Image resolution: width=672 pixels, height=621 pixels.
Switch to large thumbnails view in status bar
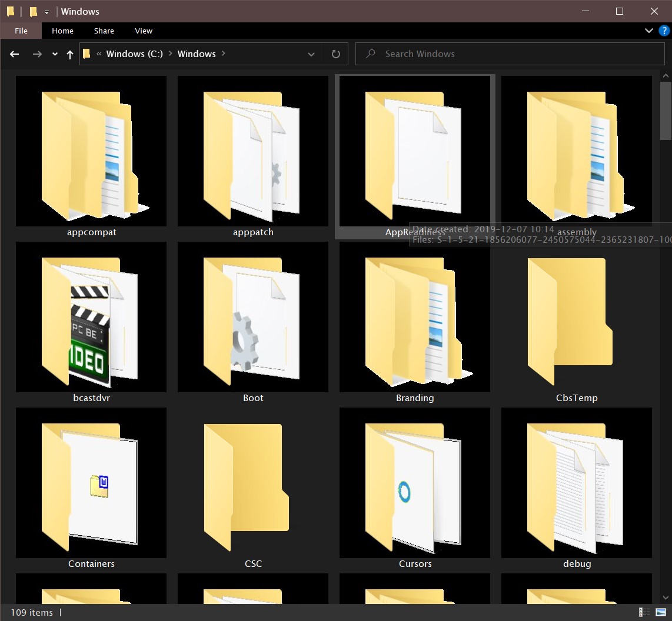(x=661, y=612)
